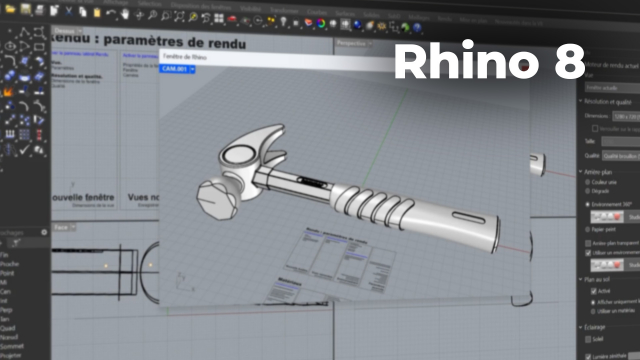The image size is (640, 360).
Task: Click the Paste clipboard icon
Action: [97, 13]
